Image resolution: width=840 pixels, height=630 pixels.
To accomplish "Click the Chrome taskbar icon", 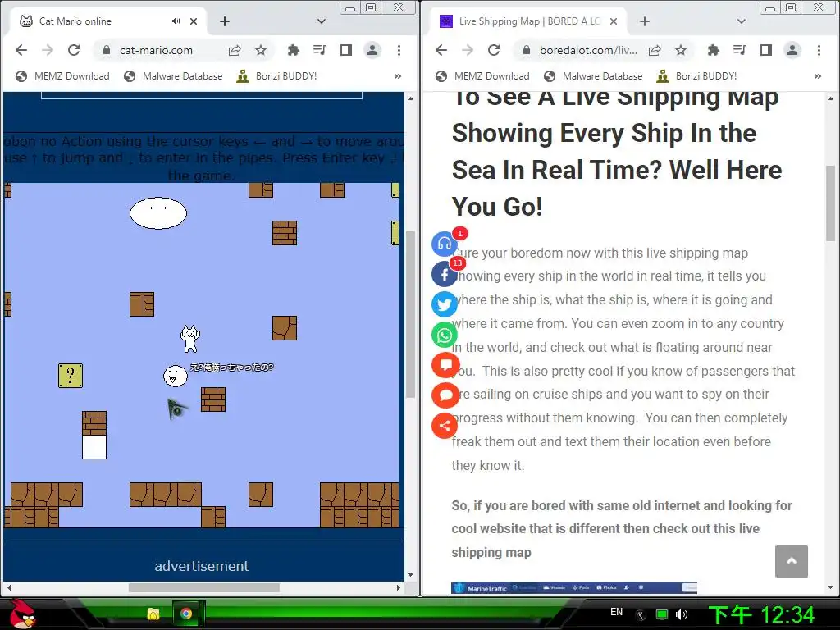I will (186, 614).
